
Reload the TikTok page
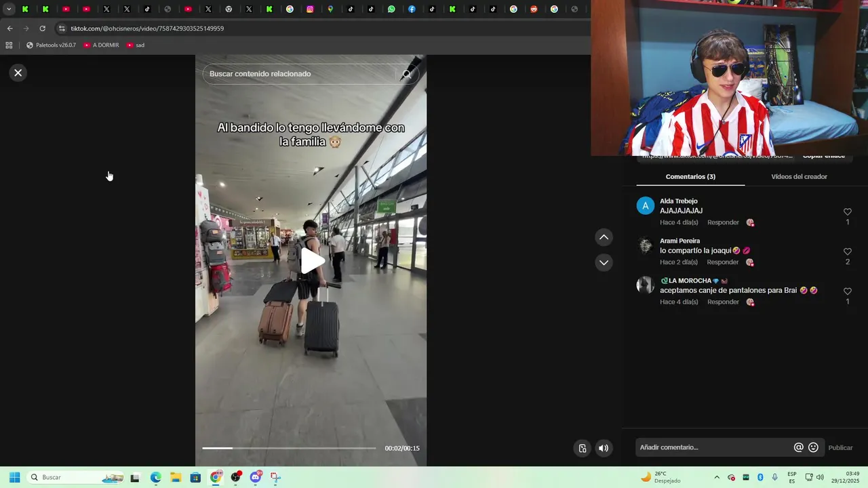pos(42,28)
